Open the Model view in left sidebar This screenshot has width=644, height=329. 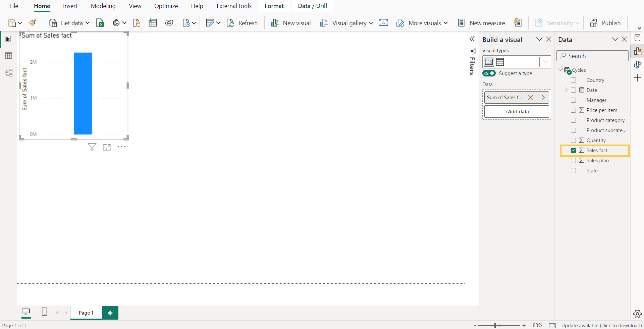(x=9, y=73)
